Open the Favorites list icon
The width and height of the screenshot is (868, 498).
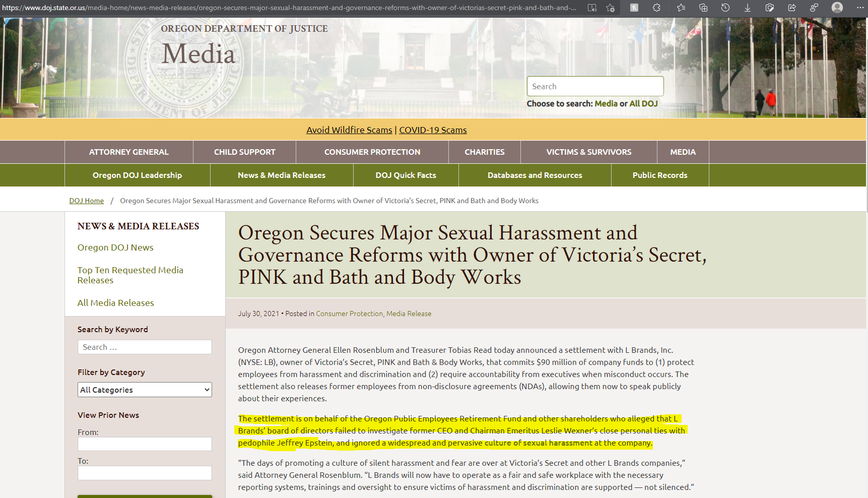point(681,8)
